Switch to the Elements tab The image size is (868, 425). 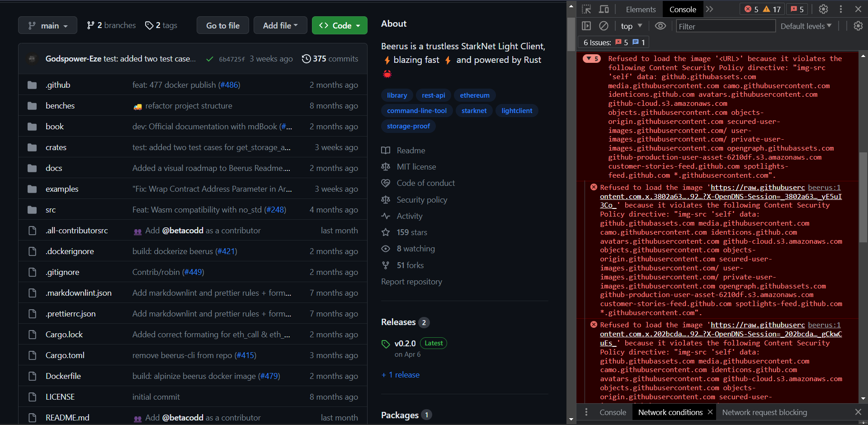tap(640, 9)
